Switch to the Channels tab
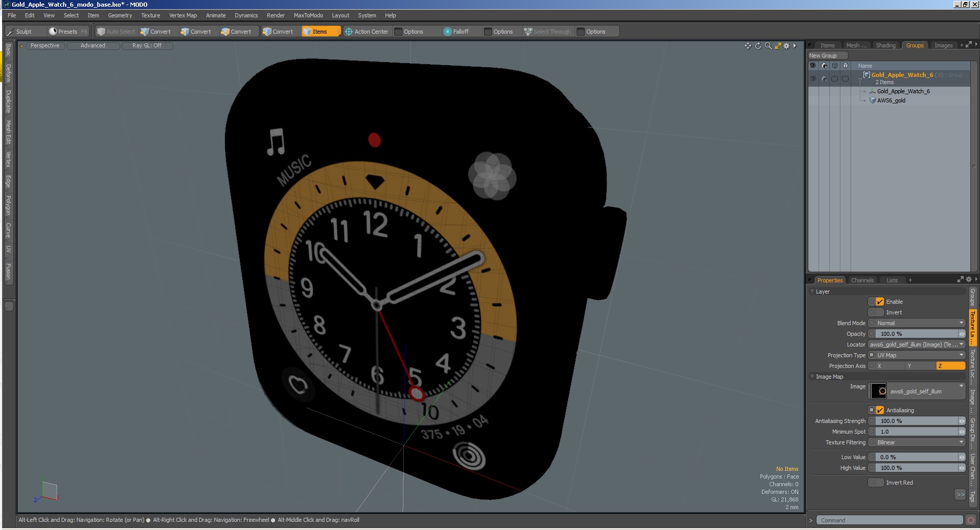Screen dimensions: 980x530 862,280
